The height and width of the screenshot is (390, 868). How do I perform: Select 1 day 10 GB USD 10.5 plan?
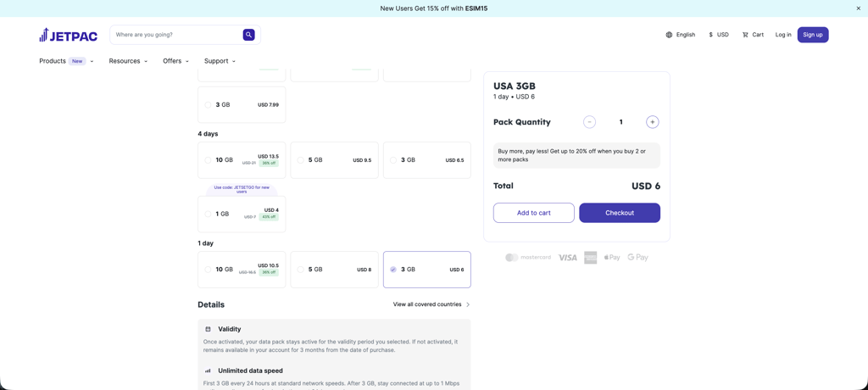pyautogui.click(x=242, y=270)
